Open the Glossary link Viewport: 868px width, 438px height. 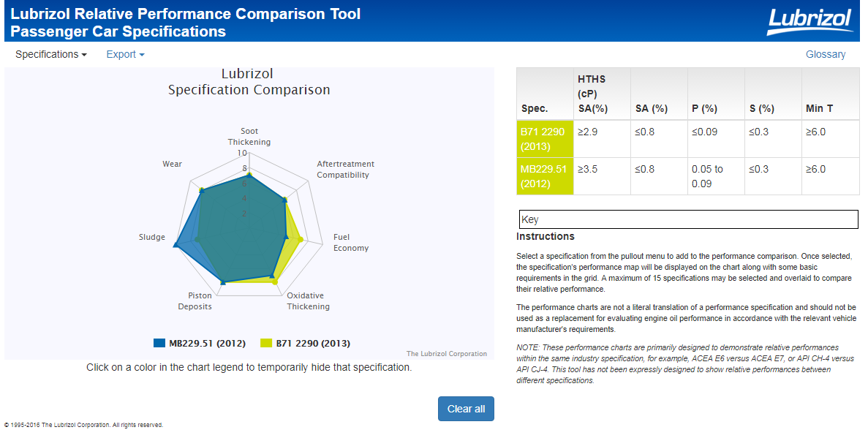click(x=826, y=54)
